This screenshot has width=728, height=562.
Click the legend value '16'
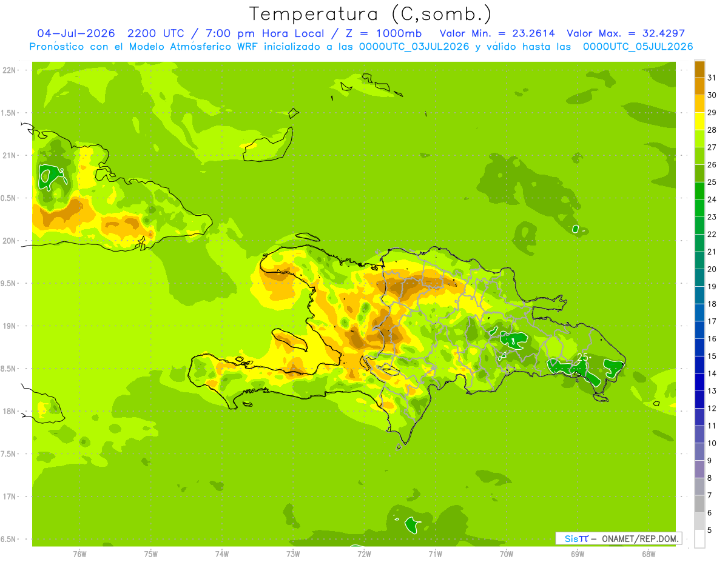pos(712,339)
